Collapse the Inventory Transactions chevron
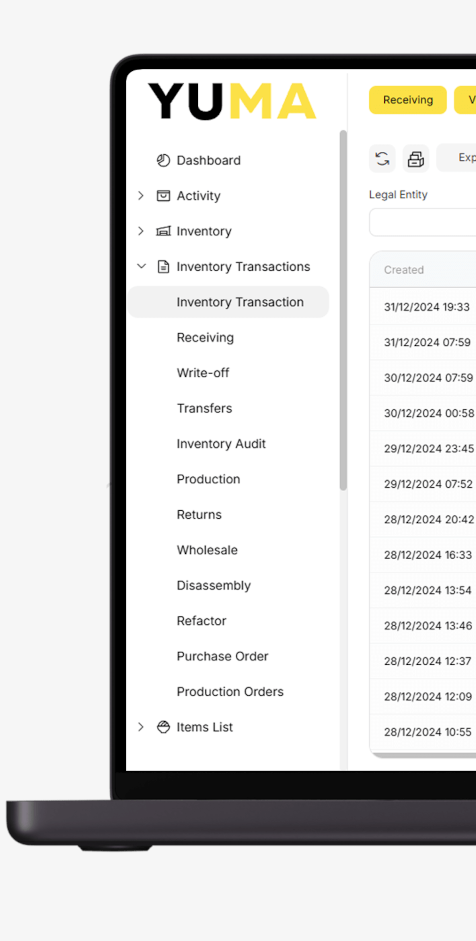The image size is (476, 941). coord(141,266)
